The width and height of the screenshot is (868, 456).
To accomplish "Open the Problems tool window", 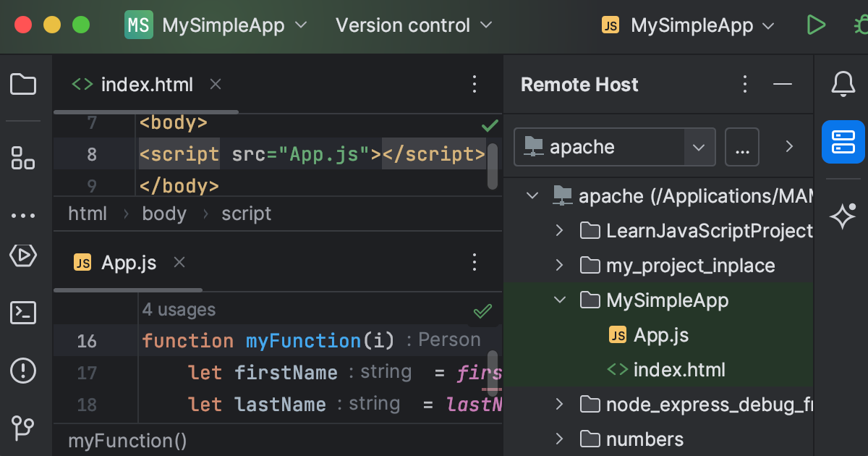I will click(x=23, y=371).
